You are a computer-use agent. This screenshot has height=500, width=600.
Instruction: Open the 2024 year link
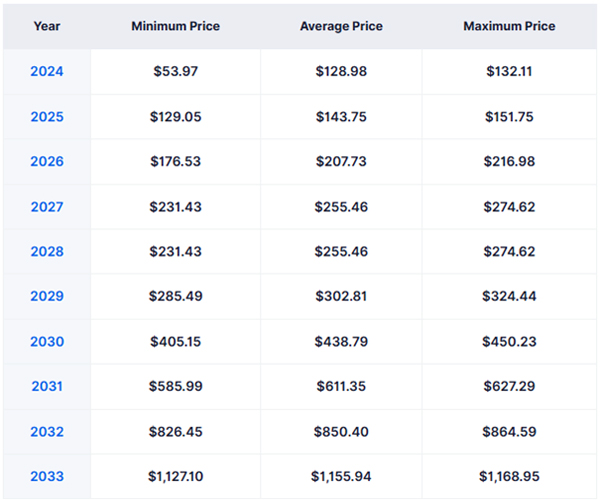pos(47,72)
